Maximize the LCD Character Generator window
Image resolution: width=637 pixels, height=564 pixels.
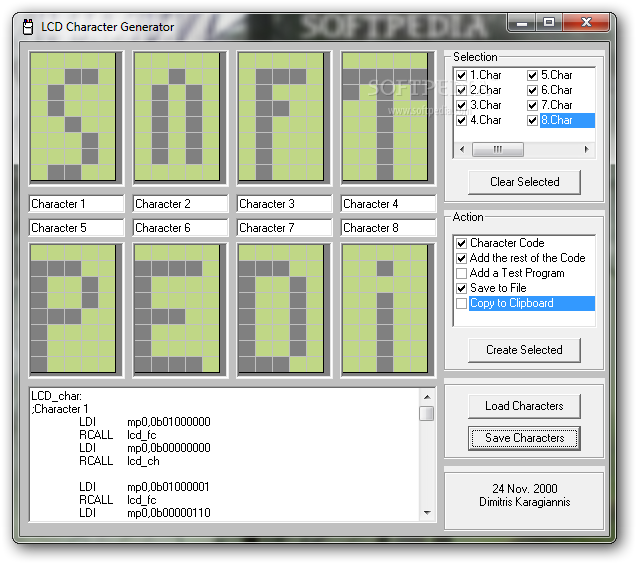549,22
